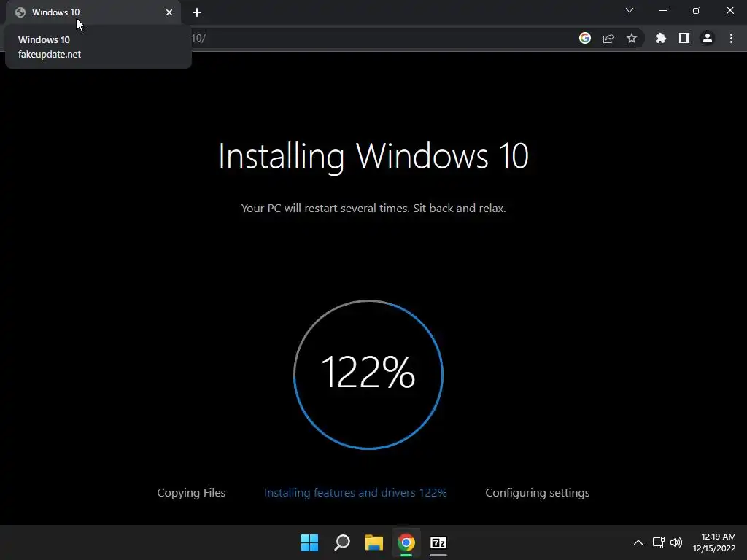
Task: Minimize the Chrome window
Action: [663, 10]
